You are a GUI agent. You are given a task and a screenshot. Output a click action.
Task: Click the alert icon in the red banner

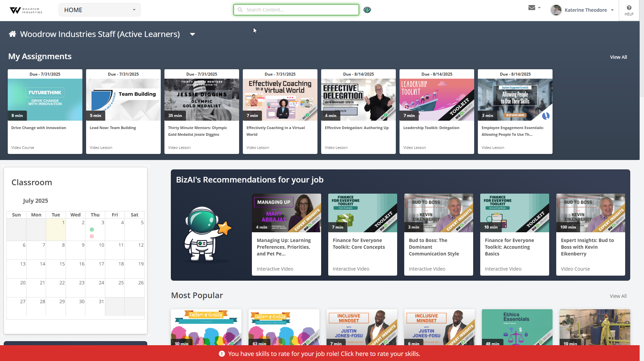click(221, 354)
